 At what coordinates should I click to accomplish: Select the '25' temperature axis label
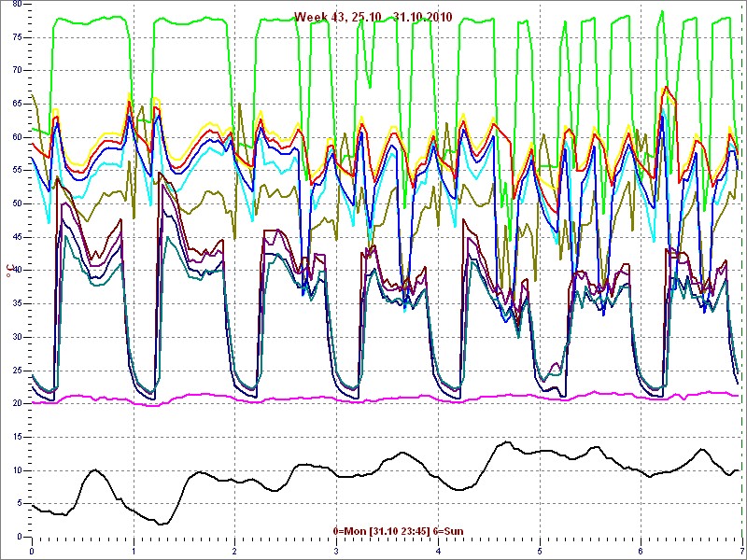click(16, 371)
